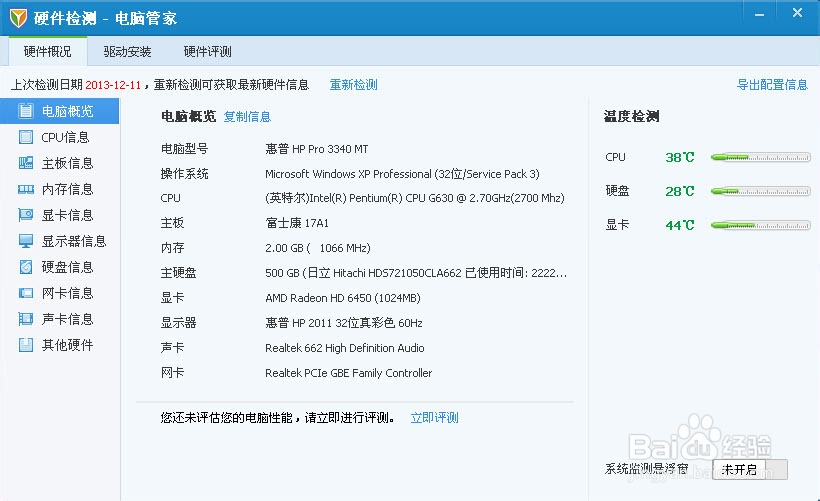The image size is (820, 501).
Task: Click the 电脑概览 sidebar icon
Action: 26,111
